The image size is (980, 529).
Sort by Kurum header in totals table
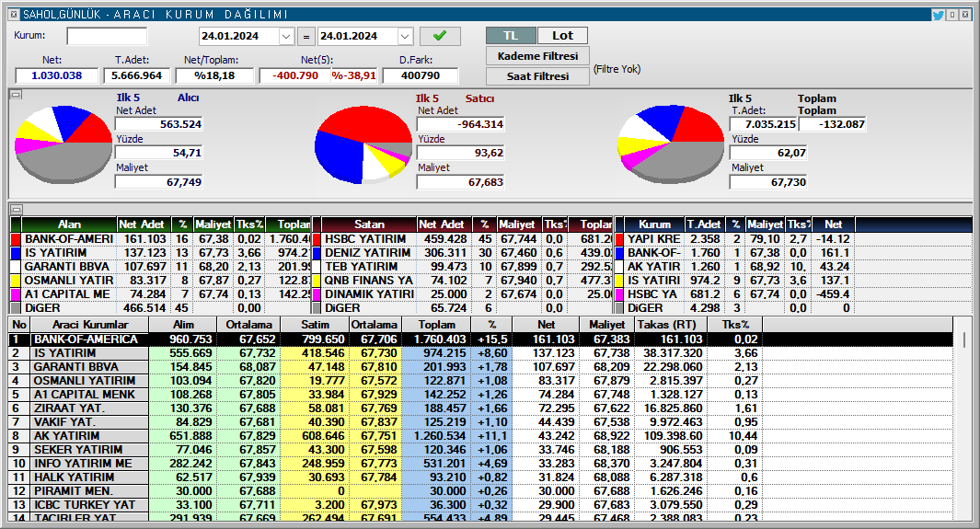(654, 224)
